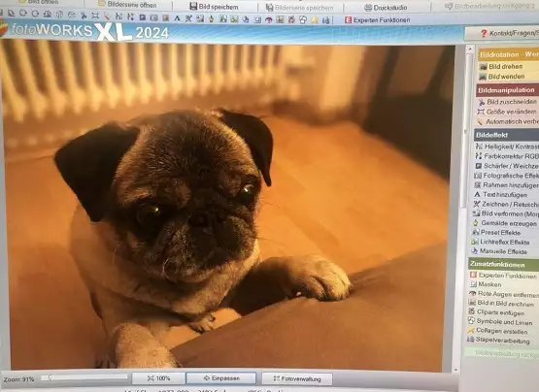Click Bilderserie öffnen at top
539x392 pixels.
click(127, 5)
